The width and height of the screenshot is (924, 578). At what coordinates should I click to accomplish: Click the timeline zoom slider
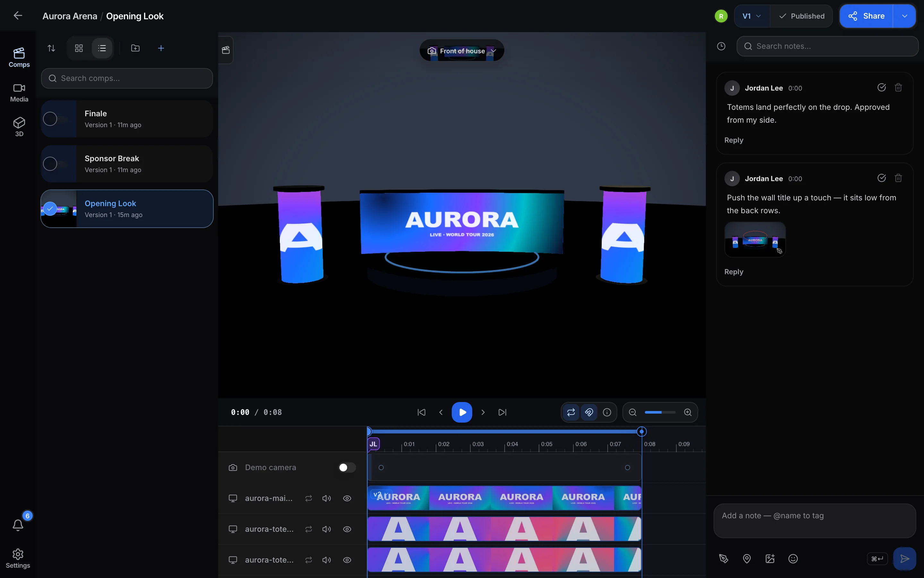point(660,412)
